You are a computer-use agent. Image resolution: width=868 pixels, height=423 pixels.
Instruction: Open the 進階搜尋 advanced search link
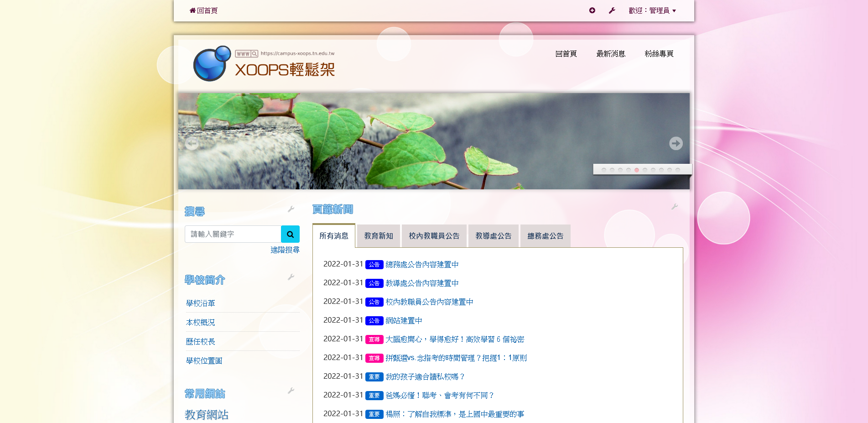point(285,250)
